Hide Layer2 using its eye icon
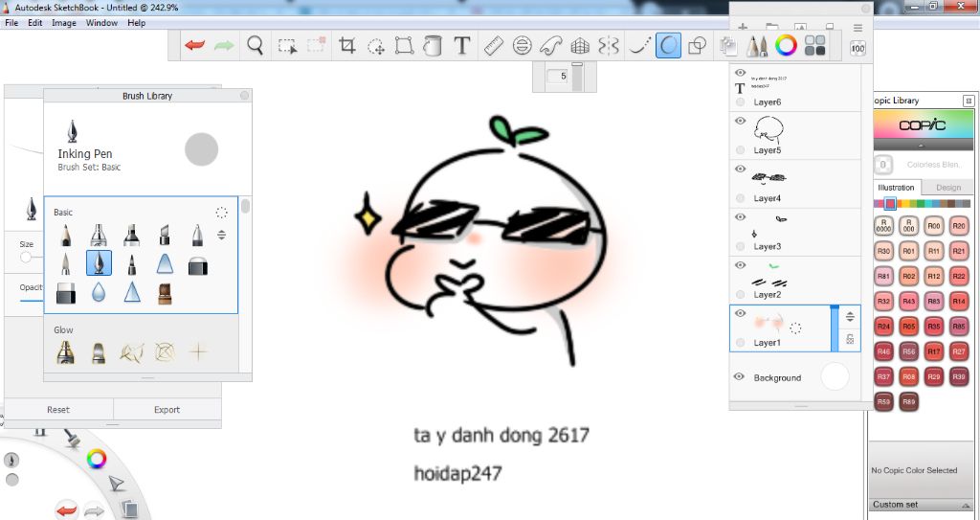This screenshot has height=520, width=980. pos(741,265)
